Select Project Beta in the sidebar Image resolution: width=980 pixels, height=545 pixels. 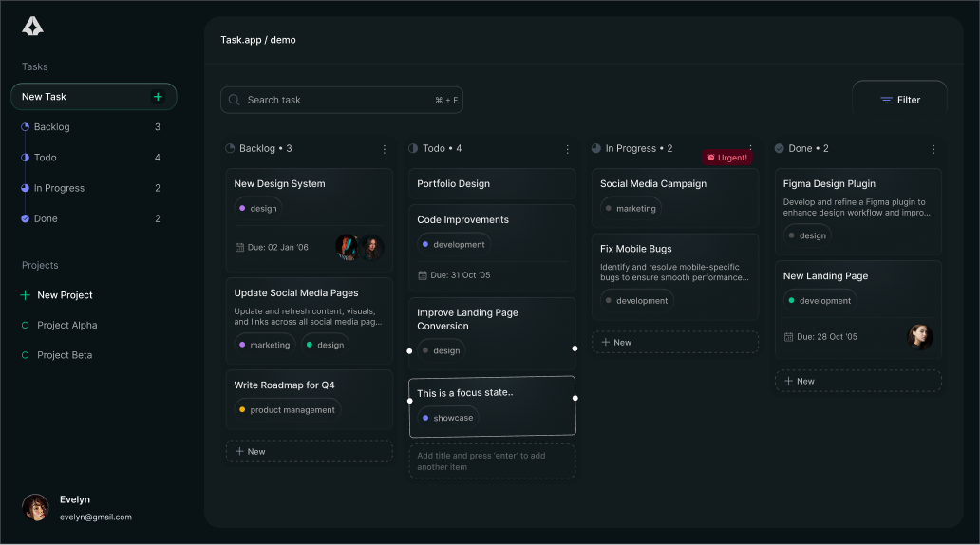65,355
